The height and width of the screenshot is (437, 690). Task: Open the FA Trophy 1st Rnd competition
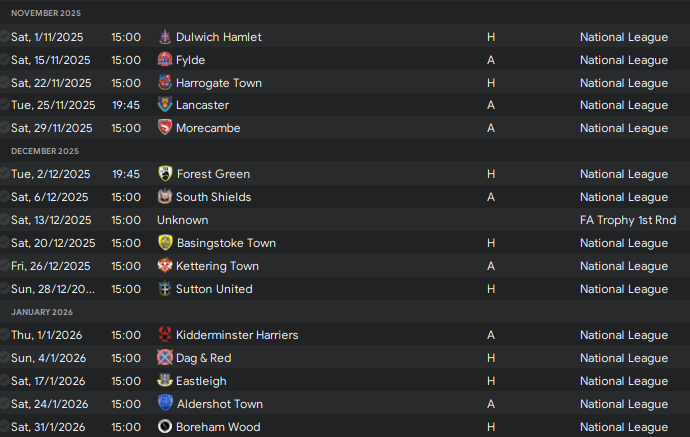(628, 220)
